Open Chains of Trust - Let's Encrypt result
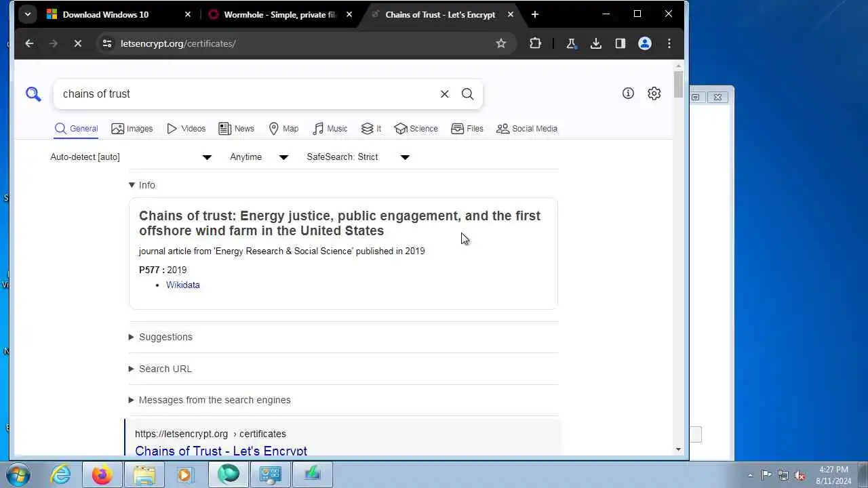The image size is (868, 488). [x=221, y=451]
